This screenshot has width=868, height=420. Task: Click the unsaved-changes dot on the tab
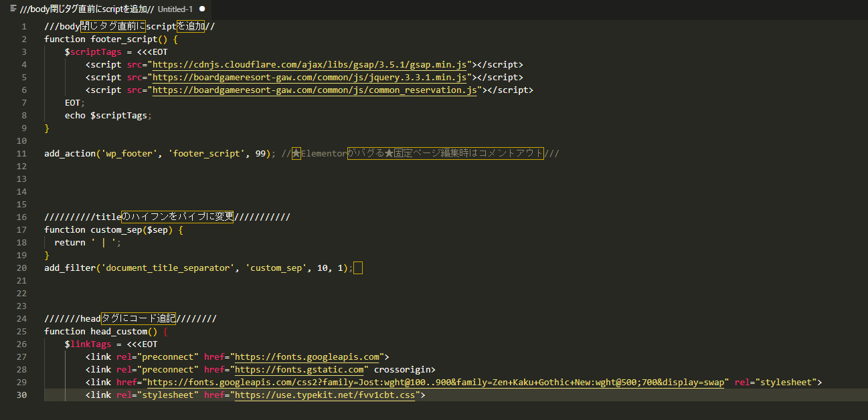click(201, 10)
